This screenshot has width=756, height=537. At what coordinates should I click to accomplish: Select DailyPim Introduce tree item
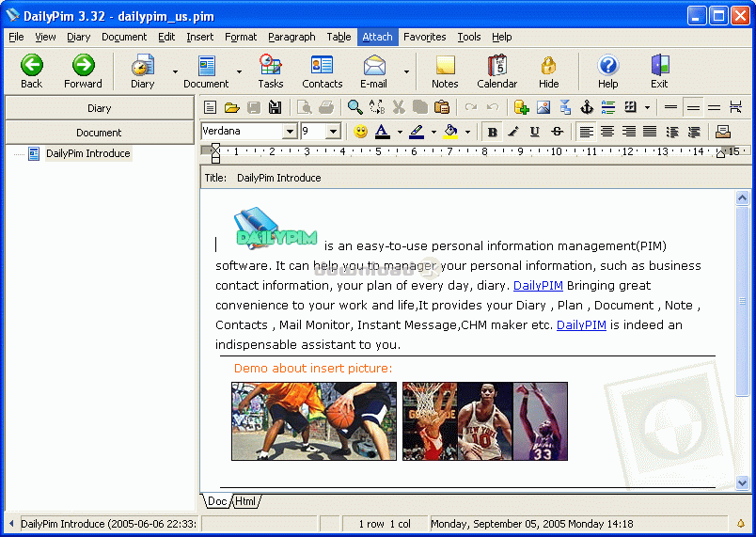pos(87,153)
